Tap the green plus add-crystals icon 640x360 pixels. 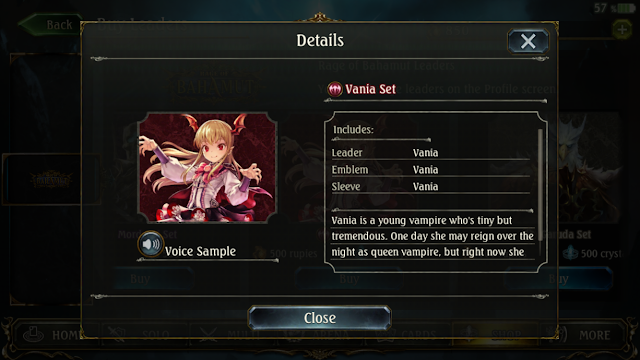(x=622, y=29)
